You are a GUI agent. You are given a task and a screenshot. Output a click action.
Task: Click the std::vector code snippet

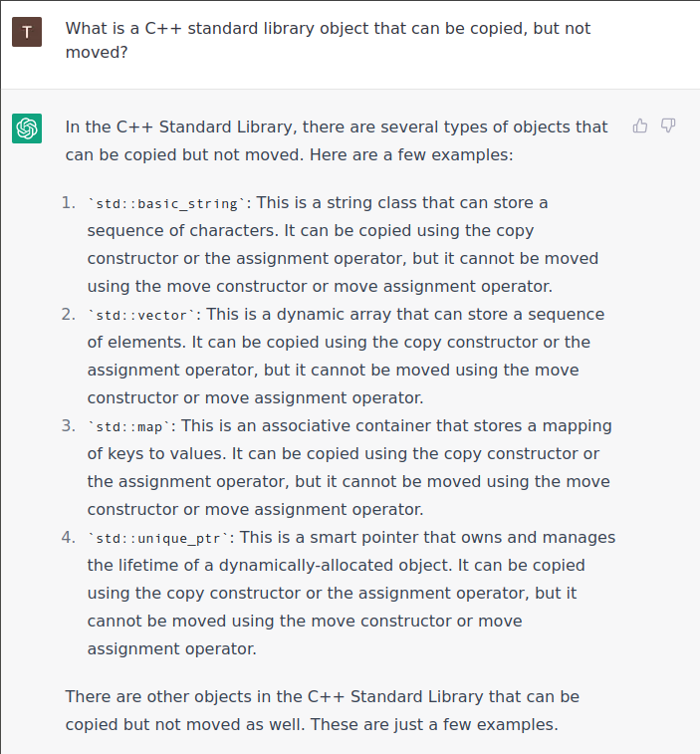(141, 316)
